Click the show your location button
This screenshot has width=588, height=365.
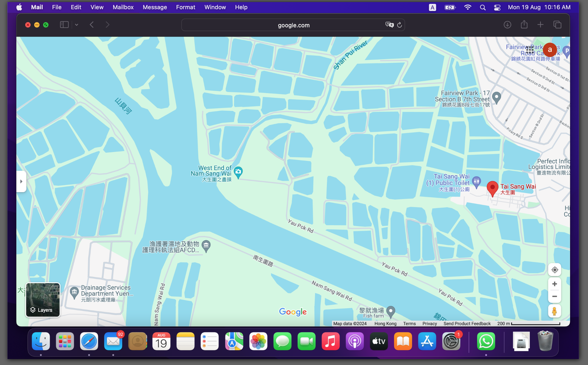pyautogui.click(x=554, y=270)
